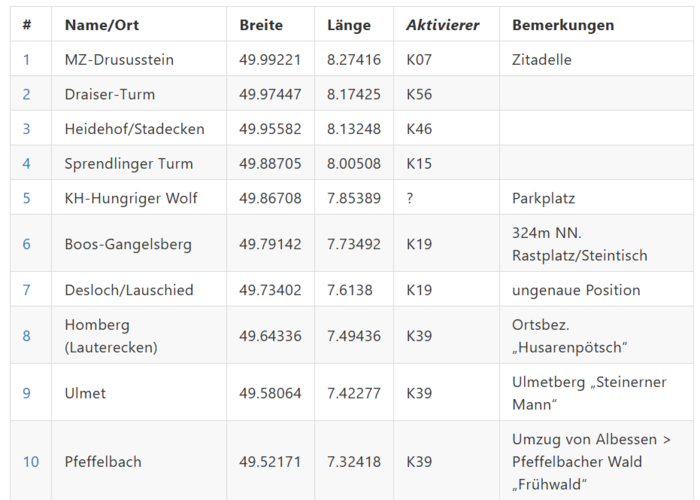The image size is (700, 500).
Task: Click the K56 activator cell
Action: click(x=420, y=95)
